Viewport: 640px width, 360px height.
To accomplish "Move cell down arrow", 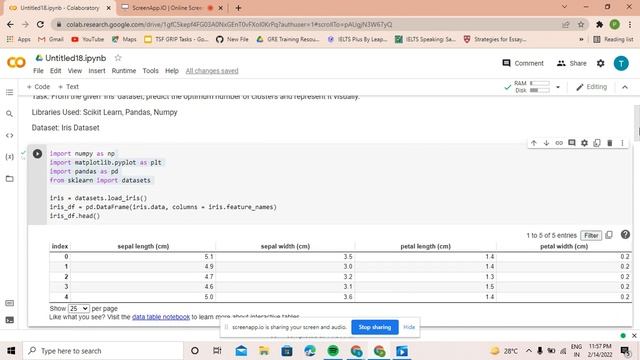I will pos(546,143).
